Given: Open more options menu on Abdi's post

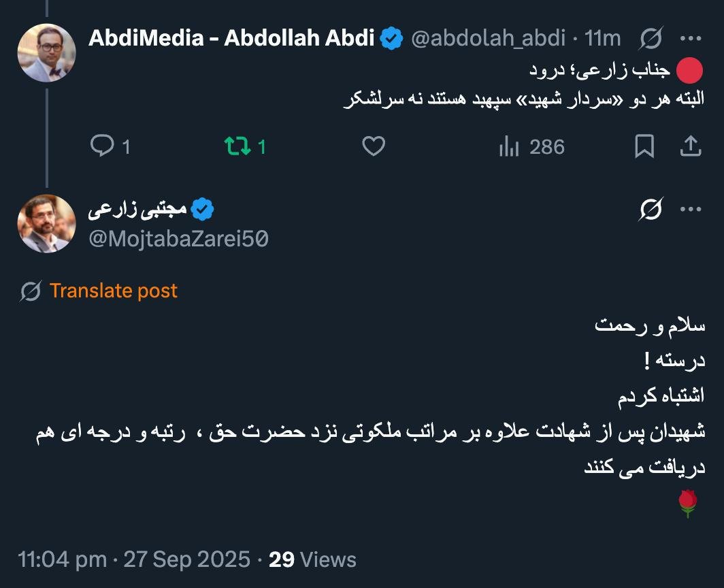Looking at the screenshot, I should (691, 39).
